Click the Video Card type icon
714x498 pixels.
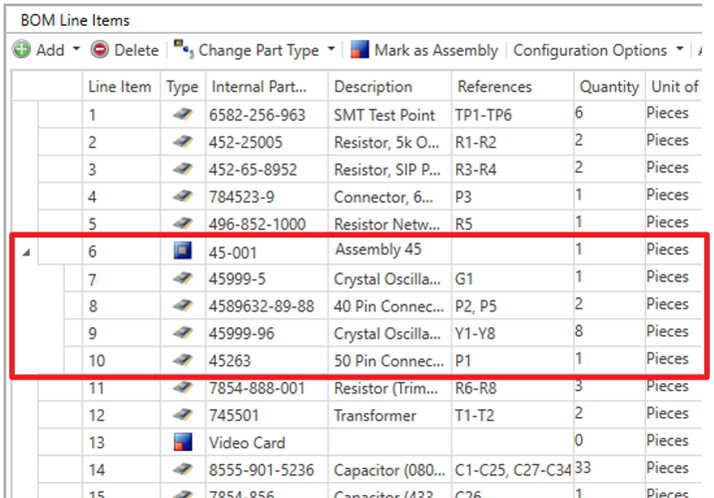tap(182, 442)
